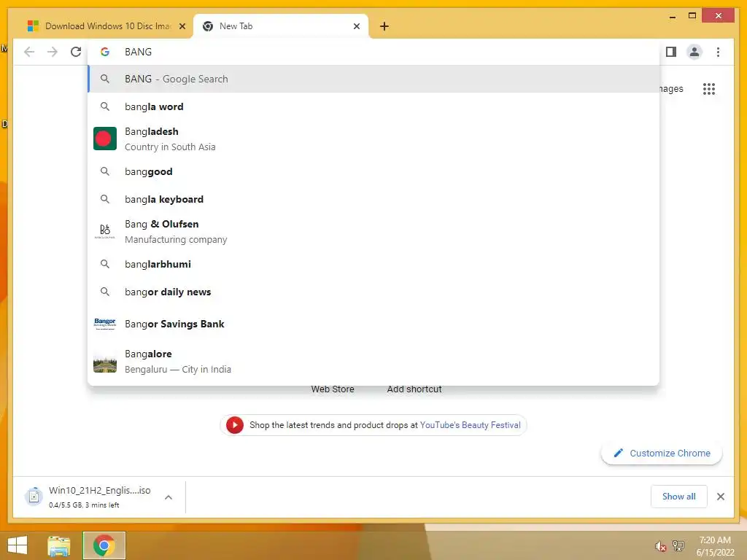Click search icon beside bangla word
Screen dimensions: 747x560
click(x=105, y=106)
